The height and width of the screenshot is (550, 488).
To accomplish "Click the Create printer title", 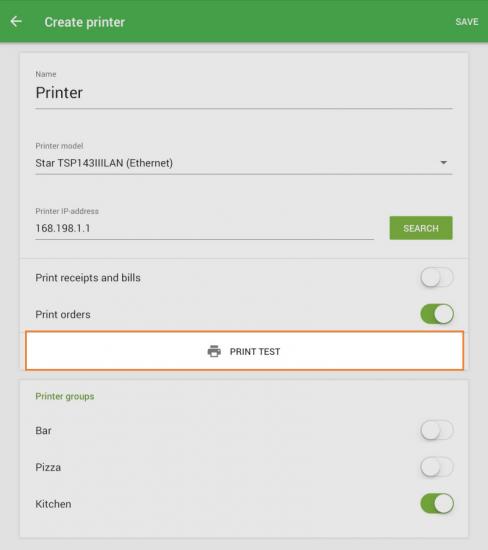I will [x=85, y=22].
